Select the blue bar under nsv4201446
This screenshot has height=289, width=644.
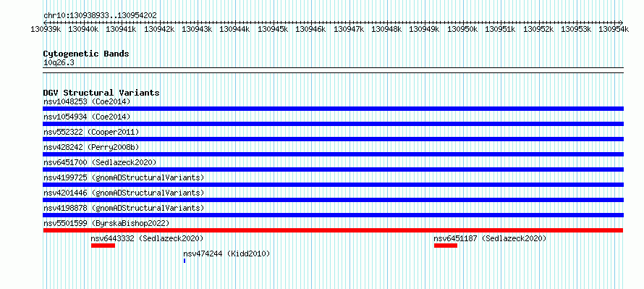pos(333,200)
